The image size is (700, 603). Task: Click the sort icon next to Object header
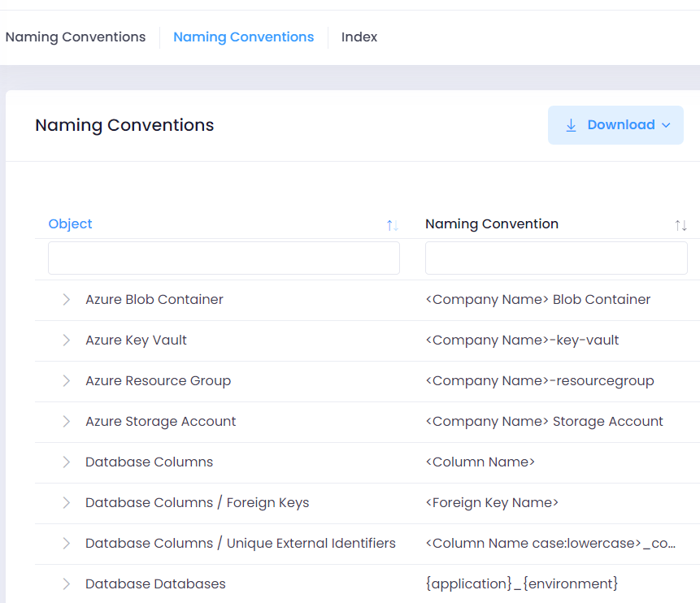391,225
